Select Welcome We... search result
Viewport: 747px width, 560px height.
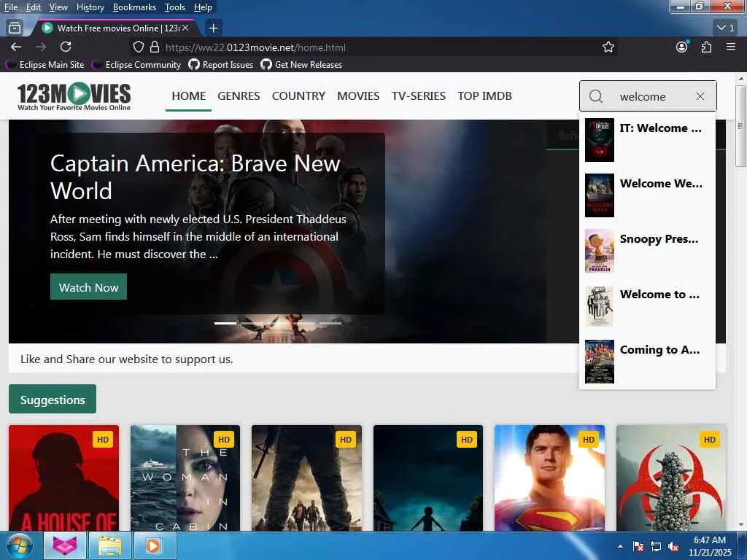point(648,195)
